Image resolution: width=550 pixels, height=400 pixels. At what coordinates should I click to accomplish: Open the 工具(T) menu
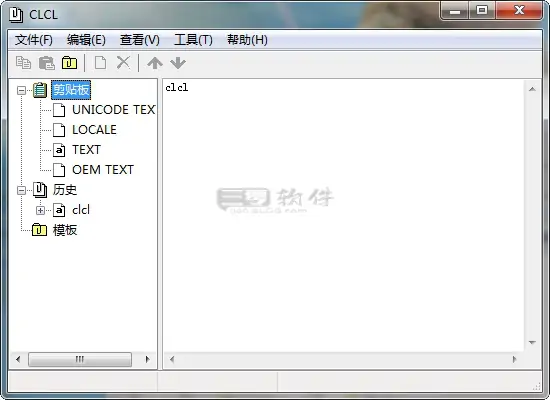tap(193, 40)
